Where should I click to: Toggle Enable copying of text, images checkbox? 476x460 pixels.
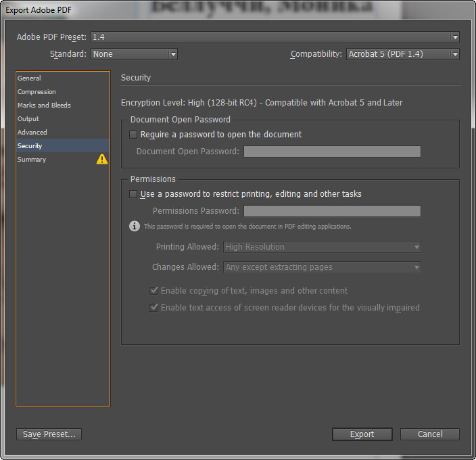[x=153, y=291]
